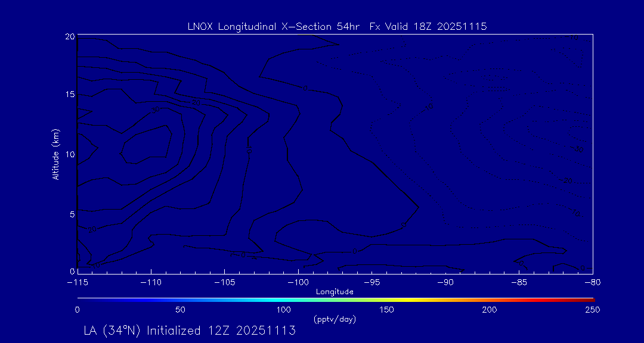
Task: Click the 20 km altitude tick label
Action: (x=69, y=37)
